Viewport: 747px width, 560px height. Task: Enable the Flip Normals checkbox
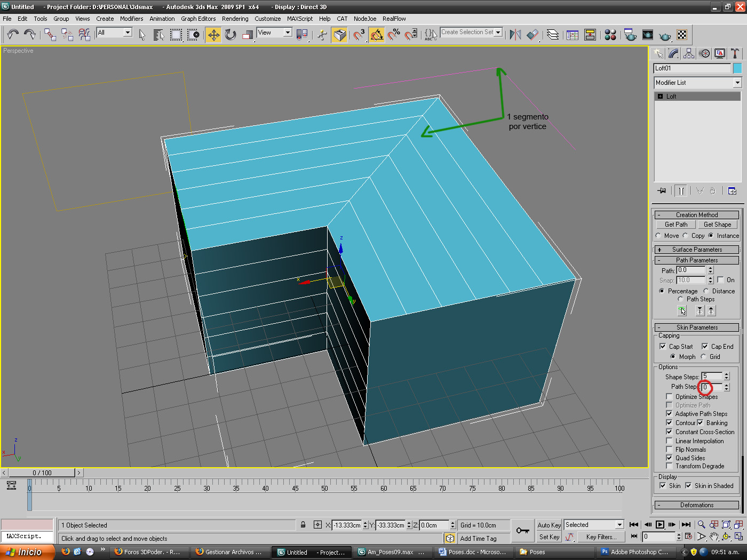pyautogui.click(x=669, y=449)
